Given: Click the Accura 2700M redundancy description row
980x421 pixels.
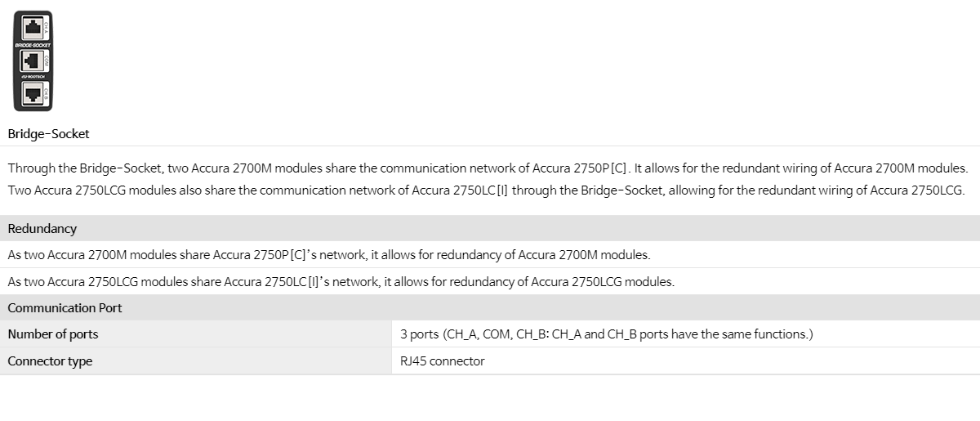Looking at the screenshot, I should point(490,254).
